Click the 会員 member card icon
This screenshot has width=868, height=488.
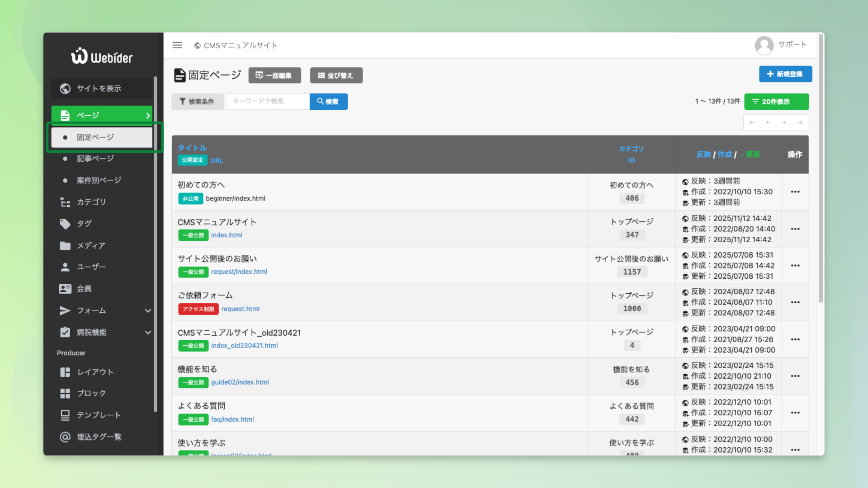[65, 289]
